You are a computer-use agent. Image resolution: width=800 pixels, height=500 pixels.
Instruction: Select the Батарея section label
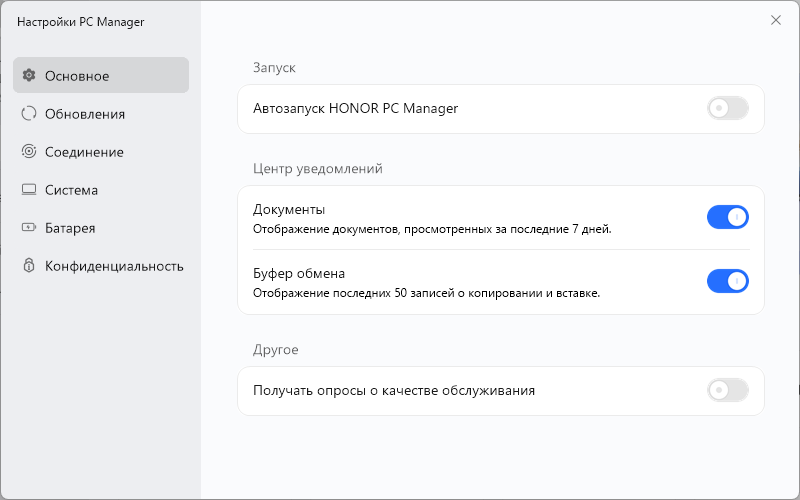click(x=70, y=228)
